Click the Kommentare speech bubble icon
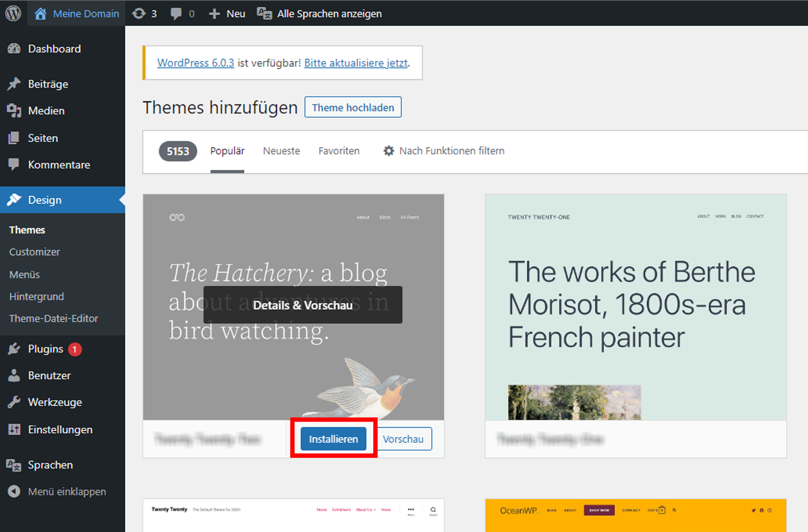Viewport: 808px width, 532px height. pos(14,164)
